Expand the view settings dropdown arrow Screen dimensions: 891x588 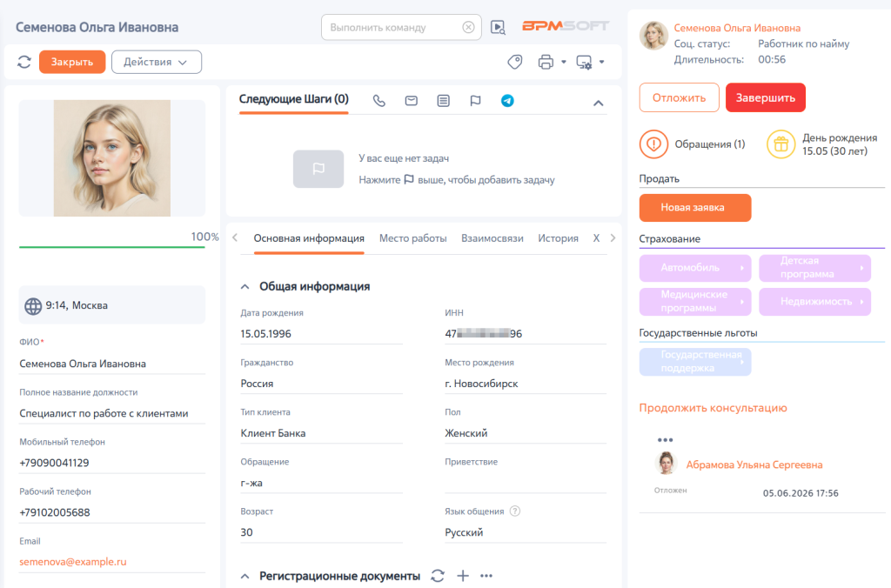click(602, 62)
